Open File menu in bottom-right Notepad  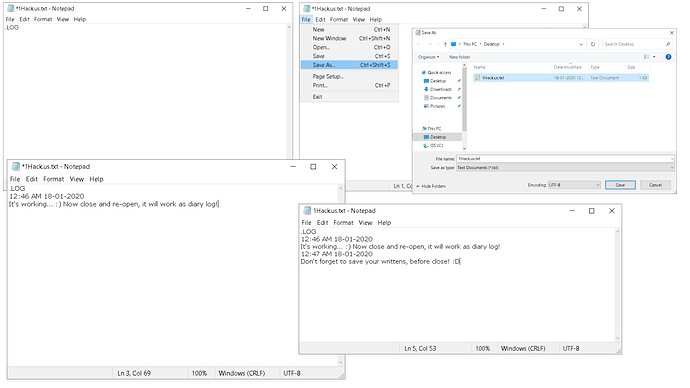(x=306, y=223)
